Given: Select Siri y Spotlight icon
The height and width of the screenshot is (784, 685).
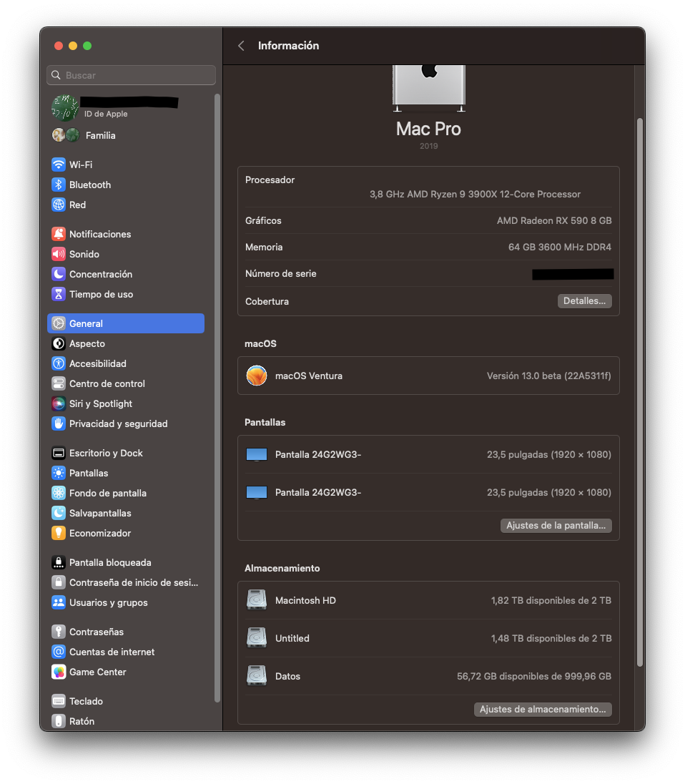Looking at the screenshot, I should pos(59,403).
